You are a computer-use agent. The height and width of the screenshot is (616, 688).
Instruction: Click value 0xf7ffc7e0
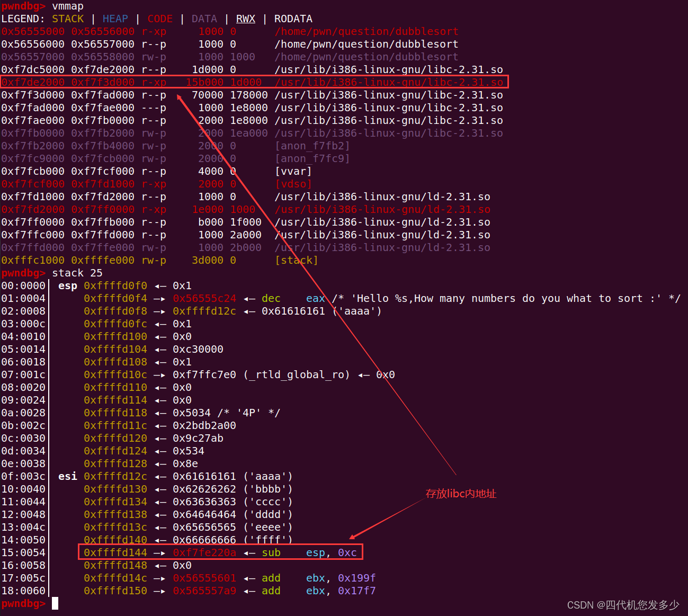click(x=204, y=375)
